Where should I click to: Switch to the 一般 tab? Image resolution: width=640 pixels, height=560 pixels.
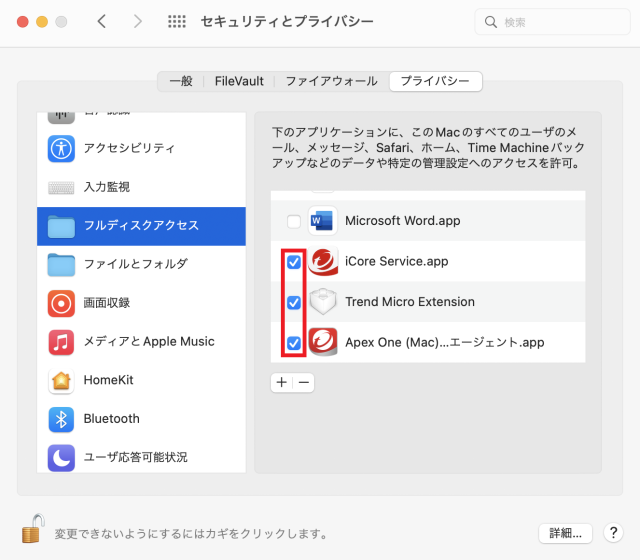[x=181, y=81]
